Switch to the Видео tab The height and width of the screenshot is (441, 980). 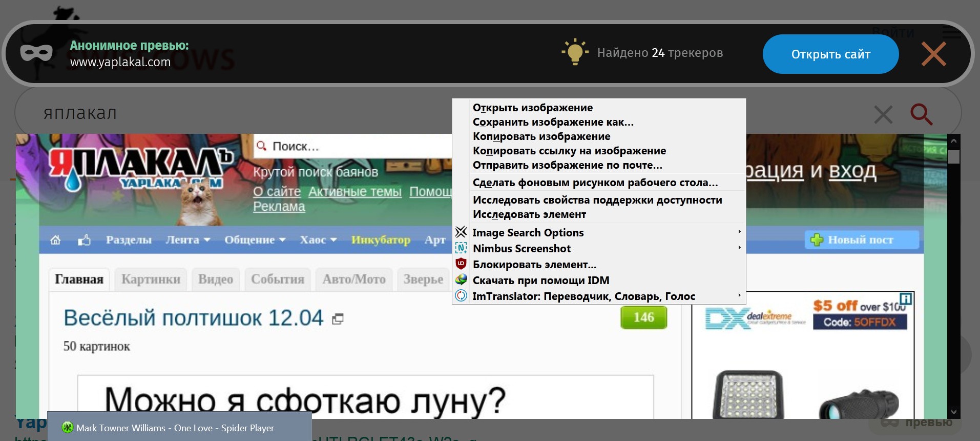click(x=215, y=279)
